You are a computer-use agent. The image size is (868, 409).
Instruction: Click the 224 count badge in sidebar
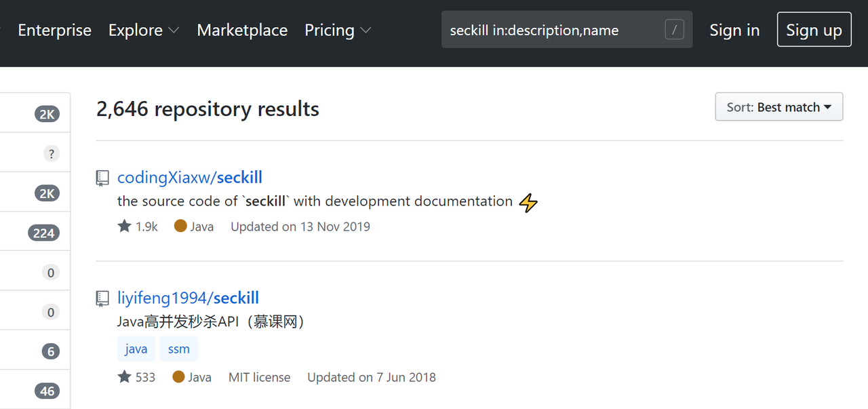pyautogui.click(x=43, y=233)
